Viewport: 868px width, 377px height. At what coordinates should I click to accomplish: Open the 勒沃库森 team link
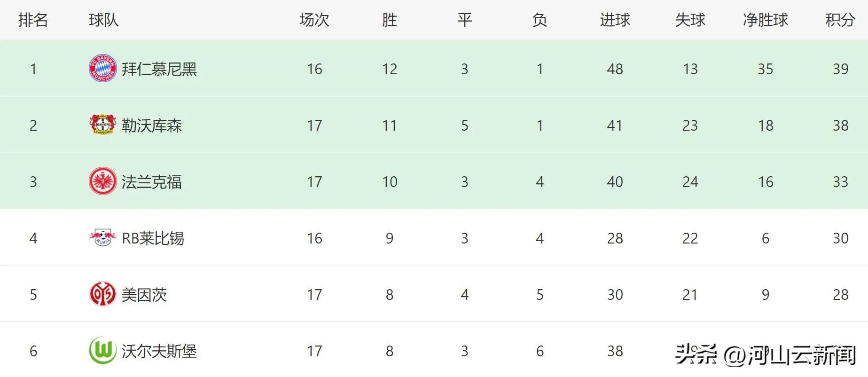[152, 126]
